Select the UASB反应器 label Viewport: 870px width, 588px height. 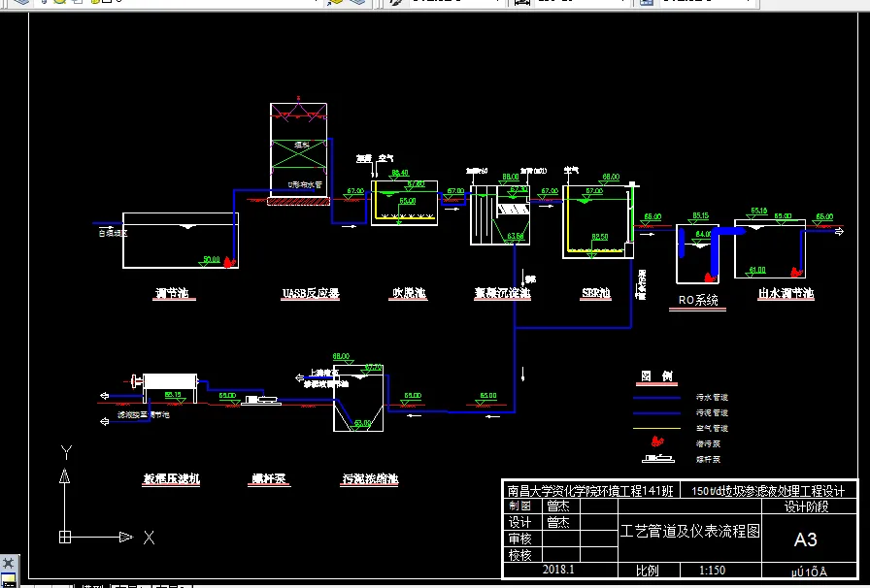310,293
